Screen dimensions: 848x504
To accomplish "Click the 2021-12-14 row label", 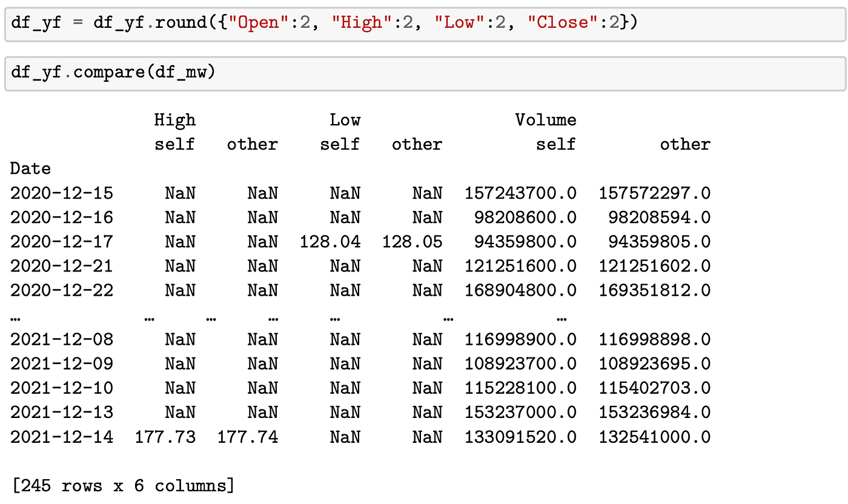I will click(61, 436).
